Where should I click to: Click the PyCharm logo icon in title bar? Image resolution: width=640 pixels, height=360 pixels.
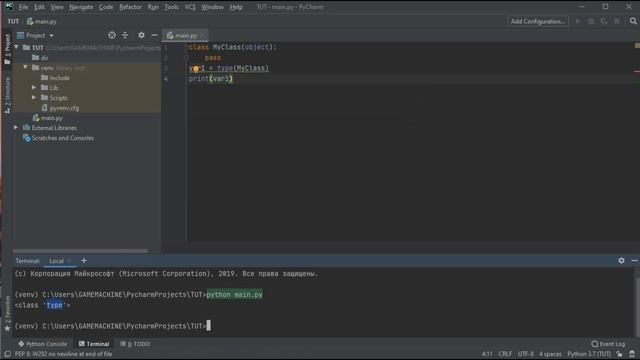click(9, 7)
